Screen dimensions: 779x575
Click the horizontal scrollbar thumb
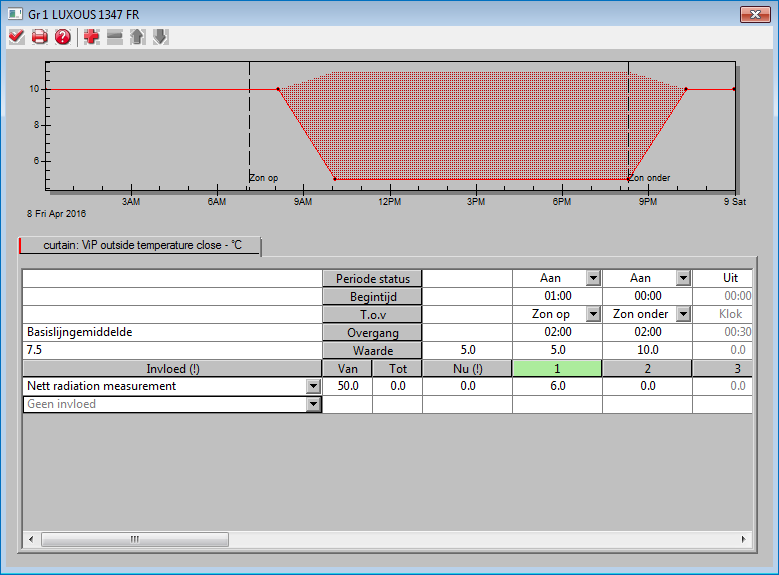coord(135,539)
